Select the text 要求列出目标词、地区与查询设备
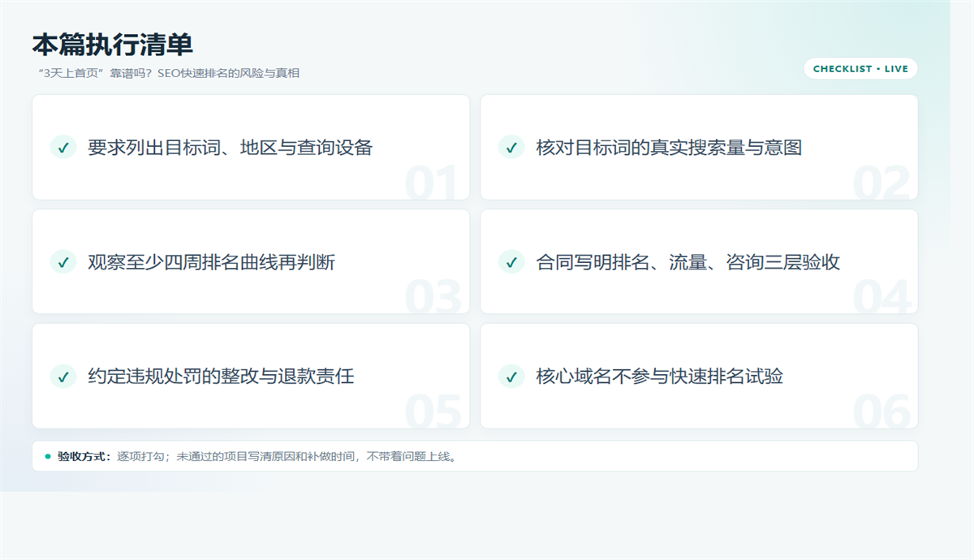The width and height of the screenshot is (974, 560). (230, 147)
